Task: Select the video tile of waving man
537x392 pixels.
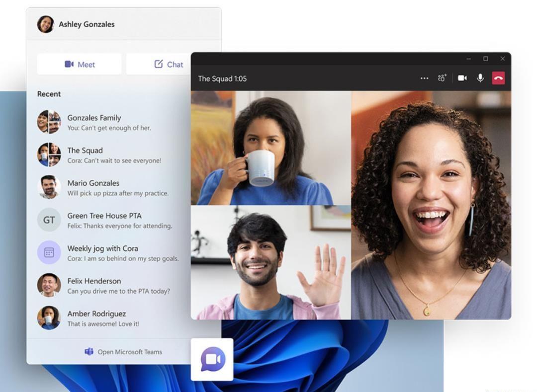Action: tap(271, 262)
